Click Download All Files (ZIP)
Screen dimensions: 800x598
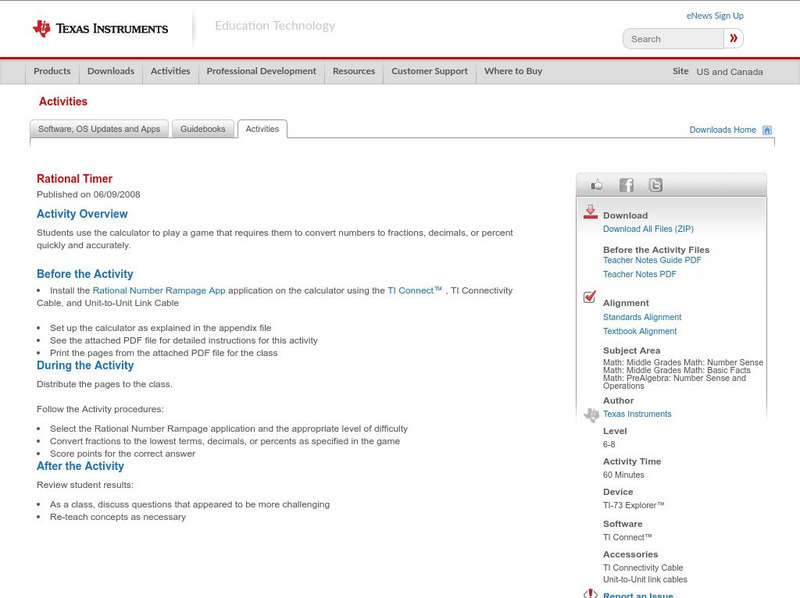648,229
